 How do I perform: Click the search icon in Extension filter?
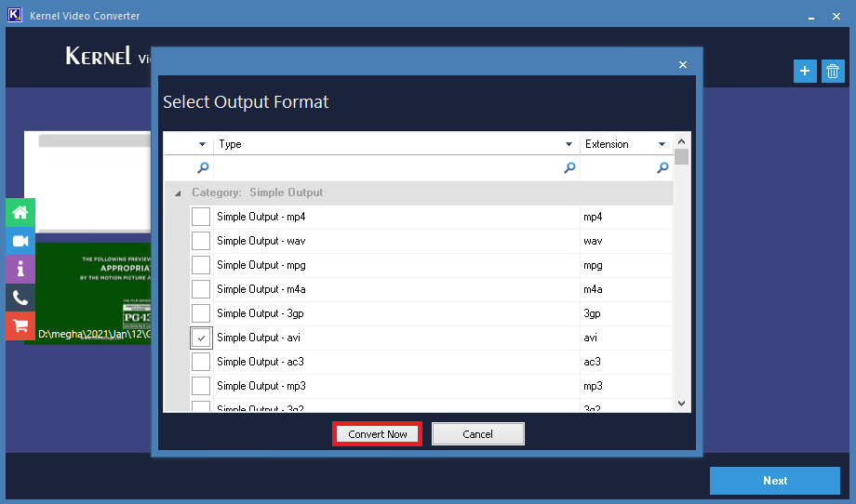click(x=662, y=167)
